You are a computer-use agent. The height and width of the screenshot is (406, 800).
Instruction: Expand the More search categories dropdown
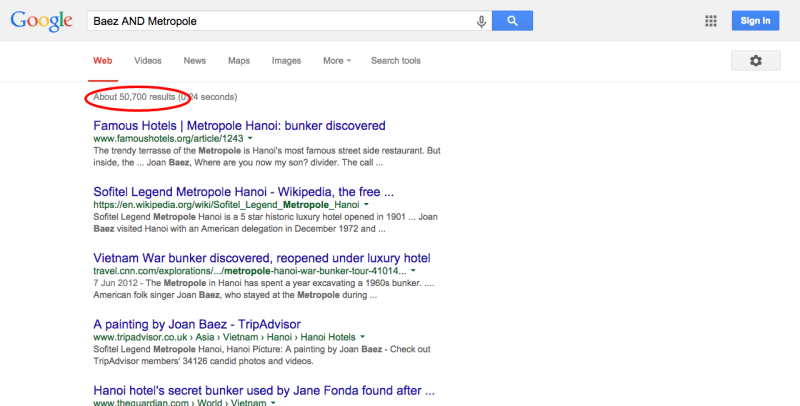(x=337, y=61)
